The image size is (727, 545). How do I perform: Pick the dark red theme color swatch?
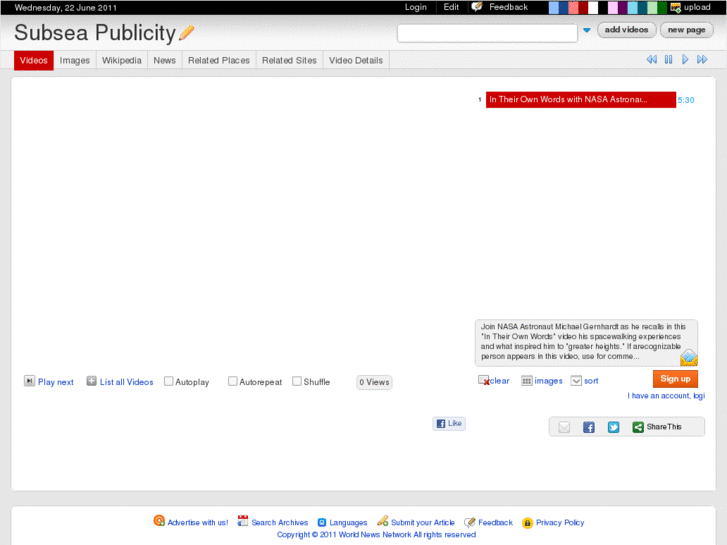(x=583, y=7)
